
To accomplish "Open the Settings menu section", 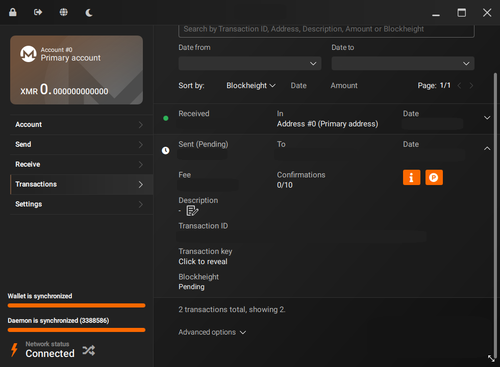I will point(81,204).
